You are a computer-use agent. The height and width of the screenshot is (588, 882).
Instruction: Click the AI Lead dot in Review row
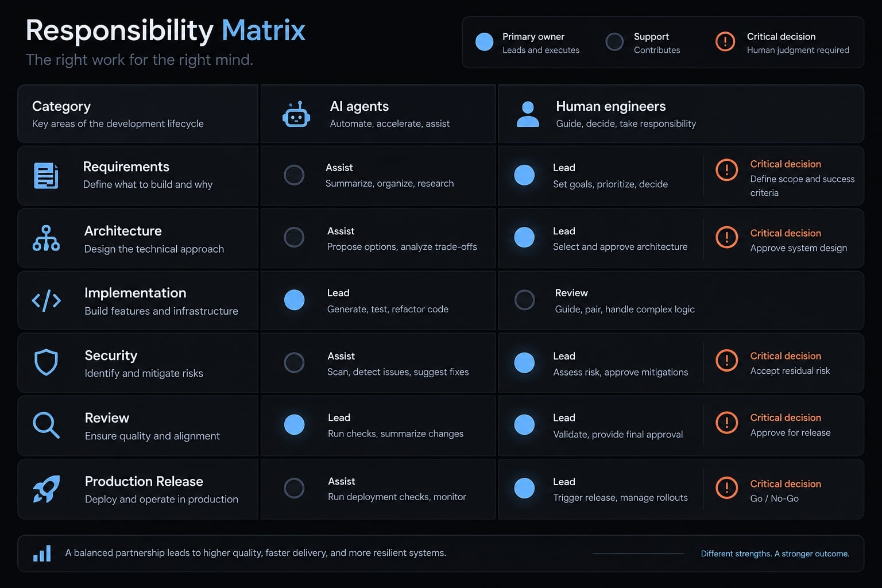pos(294,424)
